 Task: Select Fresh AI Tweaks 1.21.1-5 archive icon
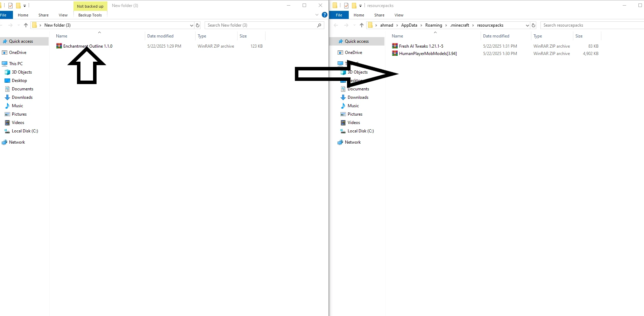395,46
